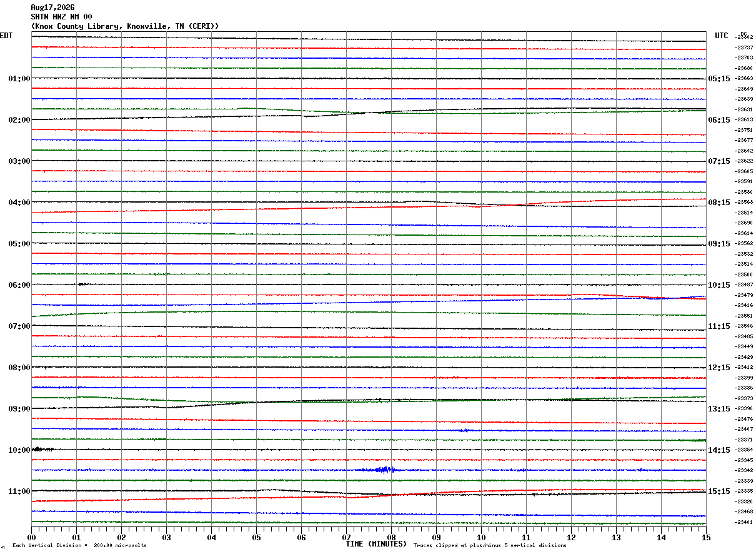This screenshot has height=554, width=756.
Task: Click the 'EDT' timezone label
Action: pyautogui.click(x=6, y=36)
